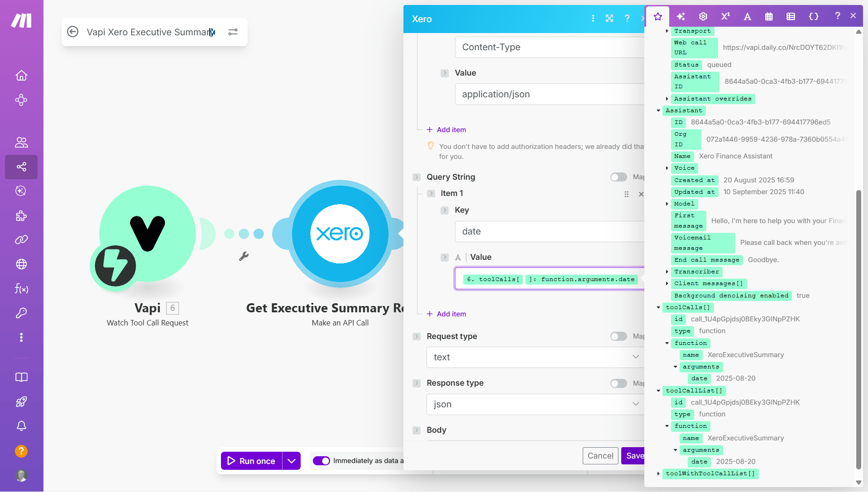Click the wrench icon between modules

tap(244, 257)
